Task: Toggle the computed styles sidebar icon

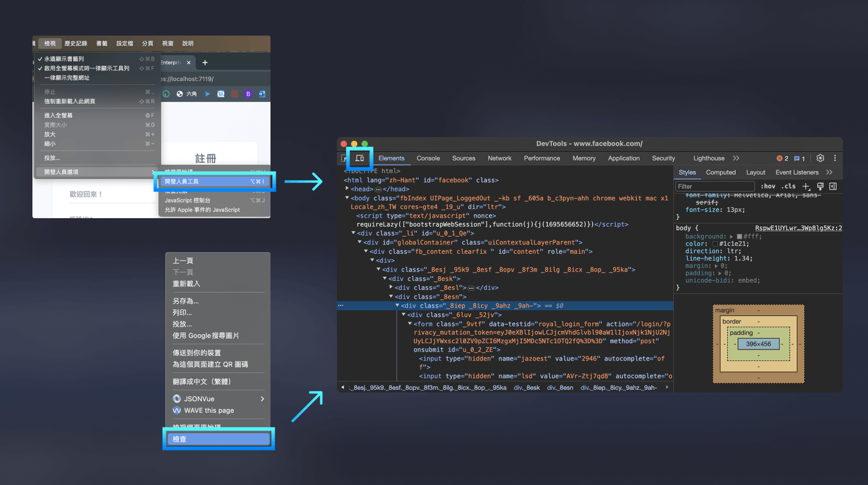Action: [x=833, y=186]
